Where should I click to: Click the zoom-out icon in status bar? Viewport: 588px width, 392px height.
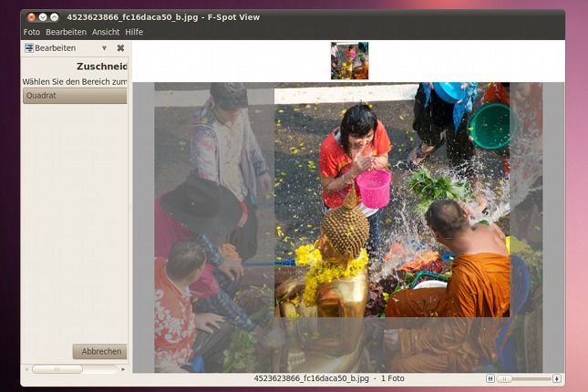pyautogui.click(x=490, y=378)
